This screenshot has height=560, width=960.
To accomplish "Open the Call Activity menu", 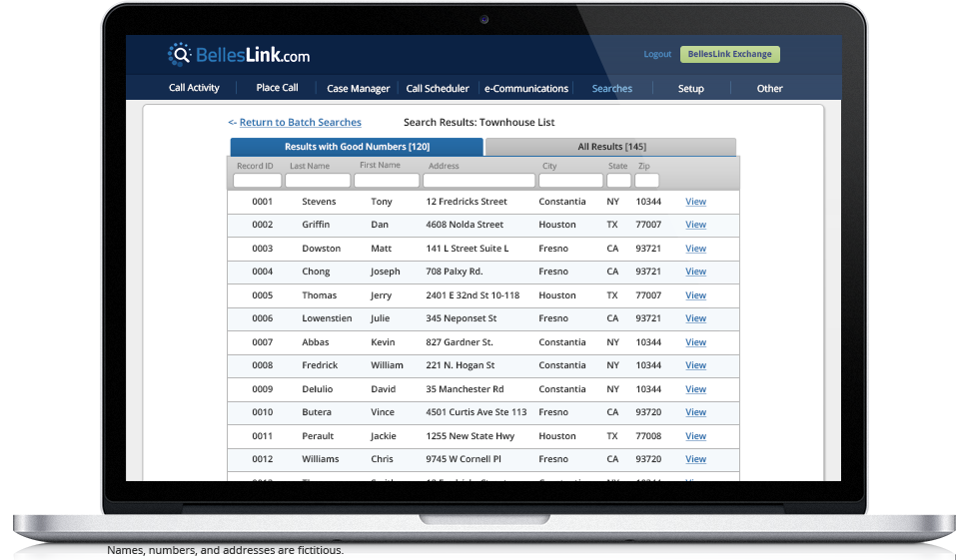I will click(x=194, y=88).
